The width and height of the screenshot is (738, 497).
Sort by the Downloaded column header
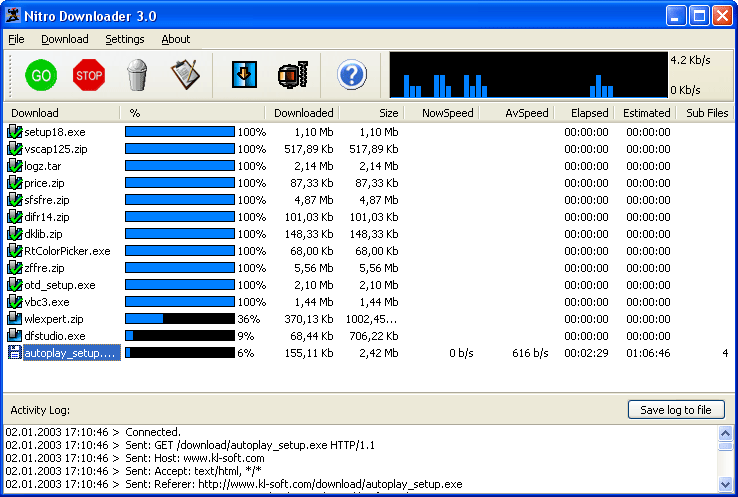302,113
